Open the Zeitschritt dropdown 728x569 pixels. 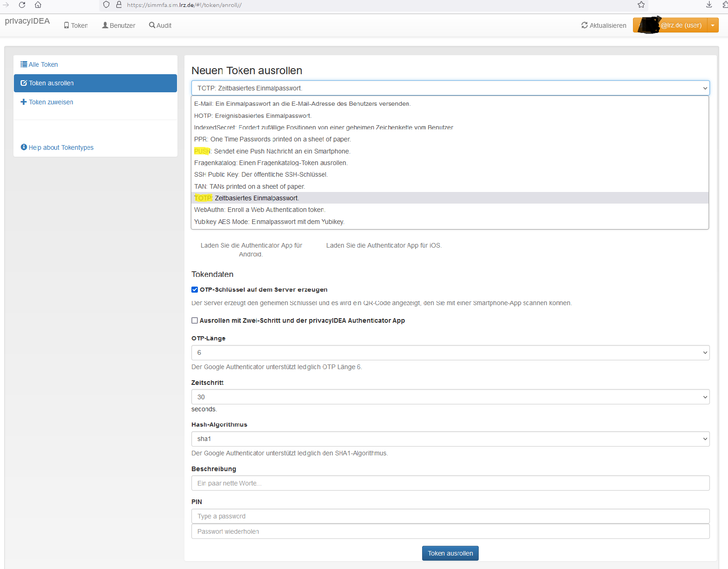pyautogui.click(x=450, y=396)
